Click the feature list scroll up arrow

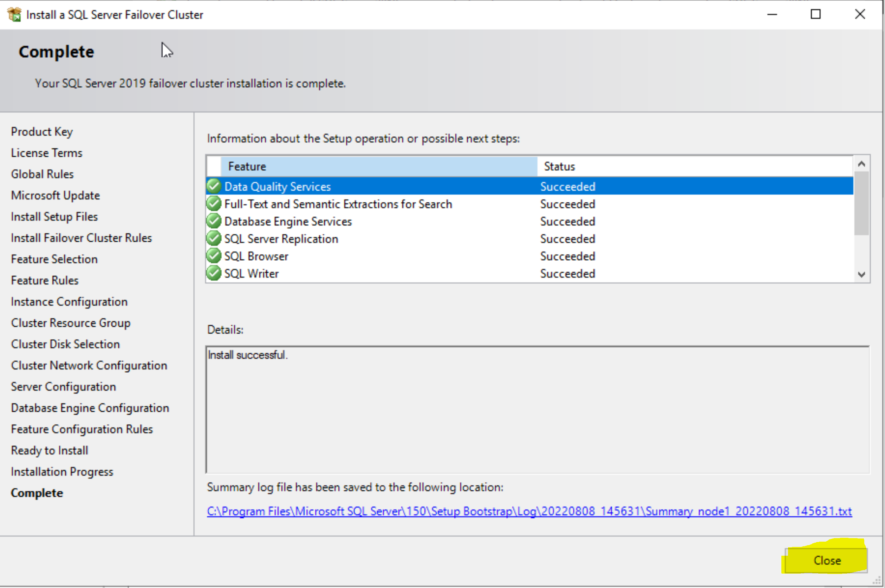point(862,164)
